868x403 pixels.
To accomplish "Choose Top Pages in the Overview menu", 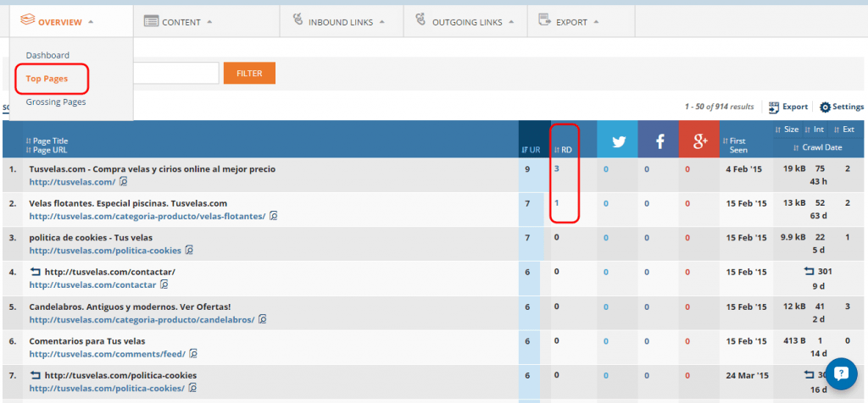I will 47,79.
